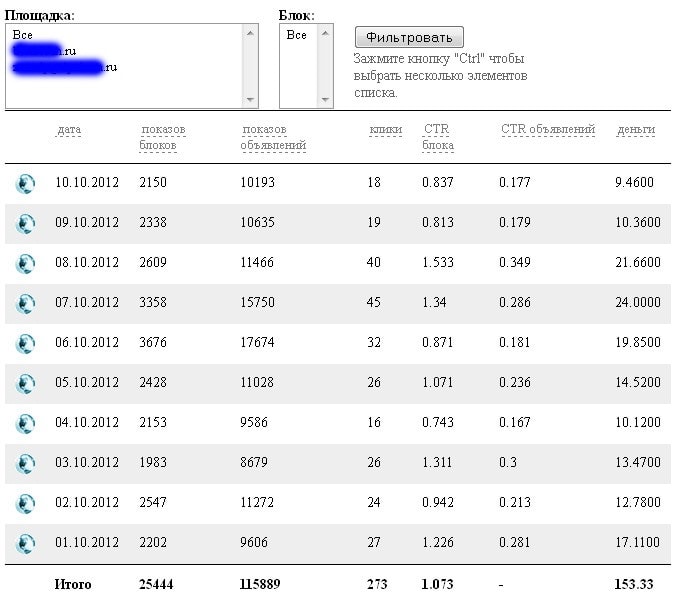685x611 pixels.
Task: Click money value 12.7800
Action: (638, 503)
